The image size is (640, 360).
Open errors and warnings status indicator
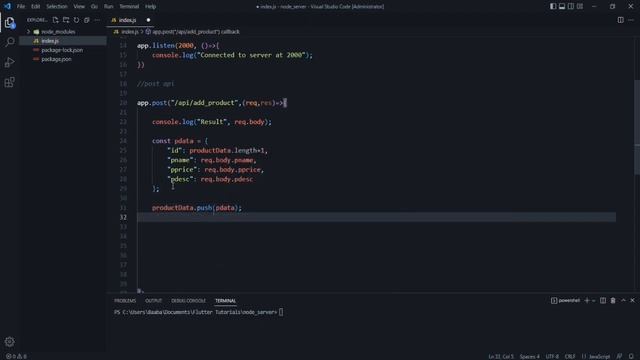click(x=16, y=356)
